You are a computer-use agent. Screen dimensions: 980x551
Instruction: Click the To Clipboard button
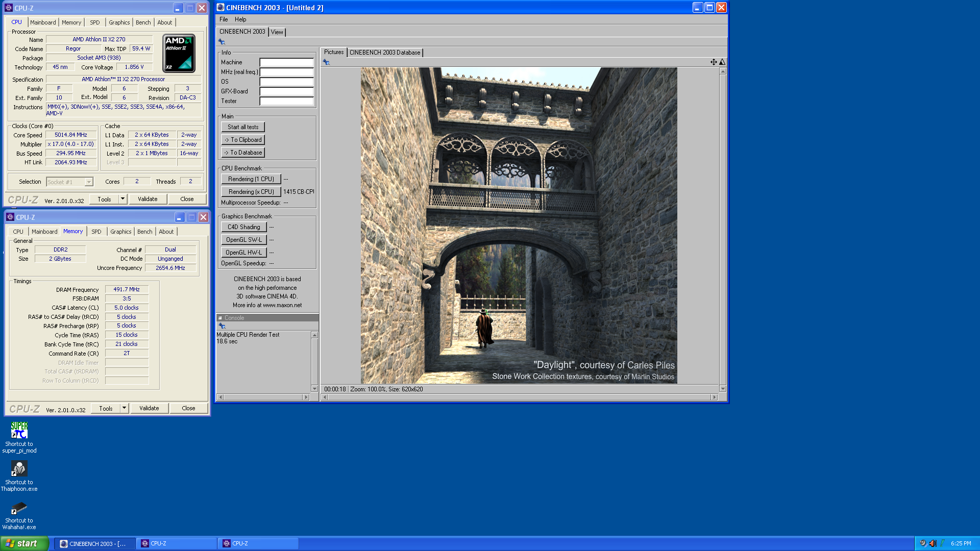pyautogui.click(x=243, y=140)
